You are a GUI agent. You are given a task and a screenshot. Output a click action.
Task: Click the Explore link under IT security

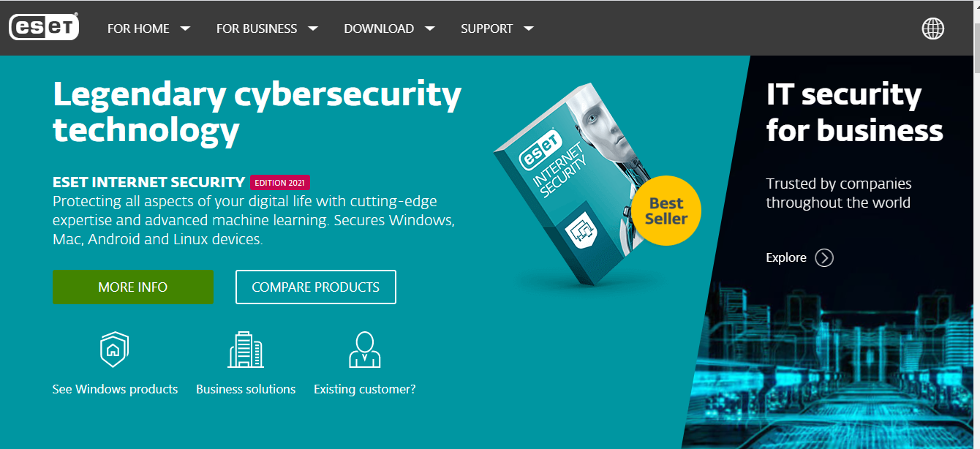(786, 257)
